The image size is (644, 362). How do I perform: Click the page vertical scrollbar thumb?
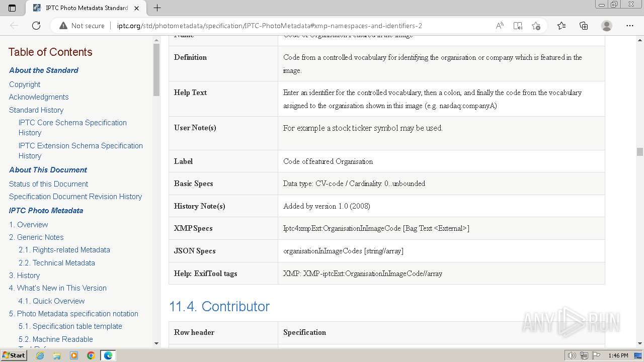point(639,152)
